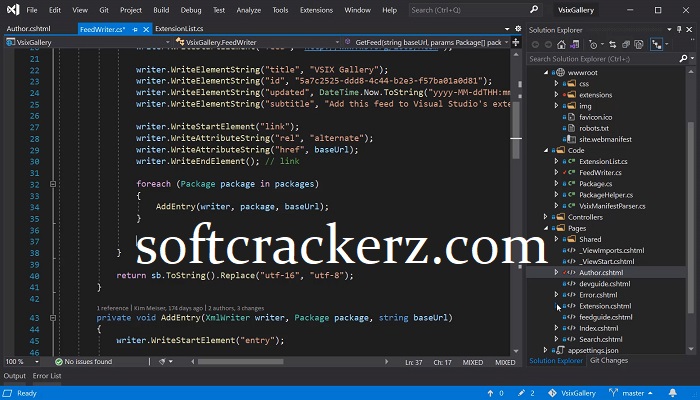Toggle the pin on FeedWriter.cs tab

(135, 29)
